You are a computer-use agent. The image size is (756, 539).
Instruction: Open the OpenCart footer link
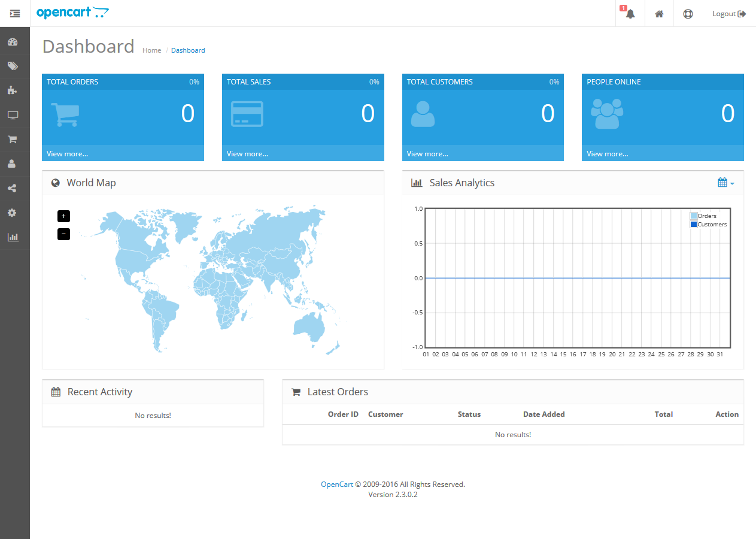point(337,485)
